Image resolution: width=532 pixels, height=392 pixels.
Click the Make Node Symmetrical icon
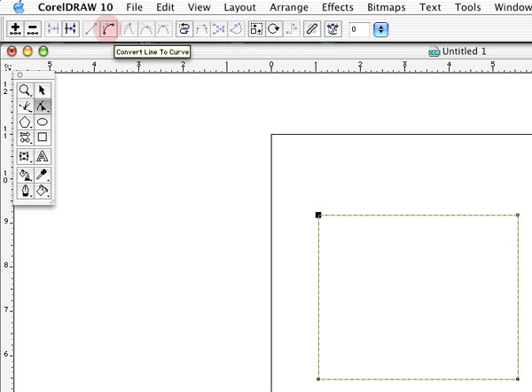tap(163, 29)
